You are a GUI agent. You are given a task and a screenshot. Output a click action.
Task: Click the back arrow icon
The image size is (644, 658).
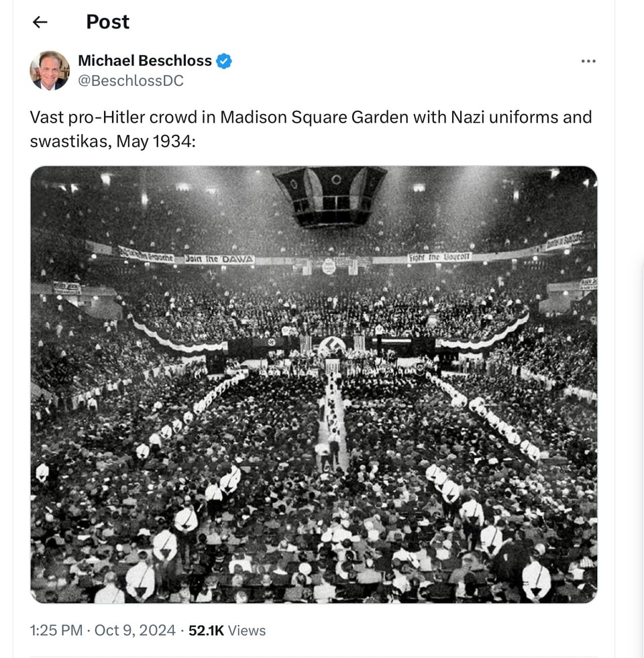click(40, 22)
